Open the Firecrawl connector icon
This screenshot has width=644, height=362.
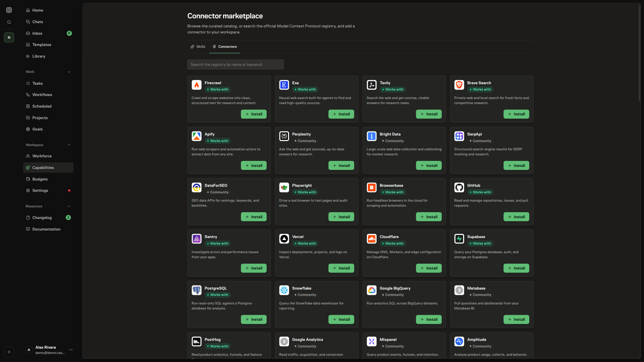click(x=196, y=85)
